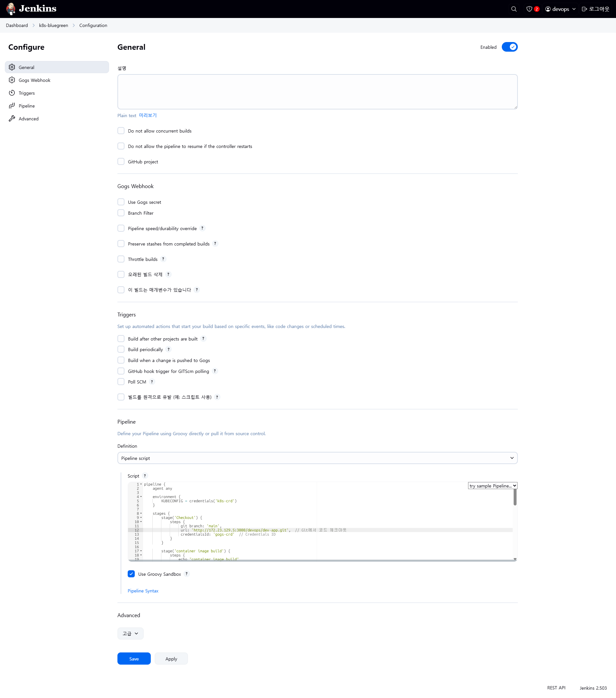The height and width of the screenshot is (698, 616).
Task: Click help icon next to Script label
Action: [x=145, y=476]
